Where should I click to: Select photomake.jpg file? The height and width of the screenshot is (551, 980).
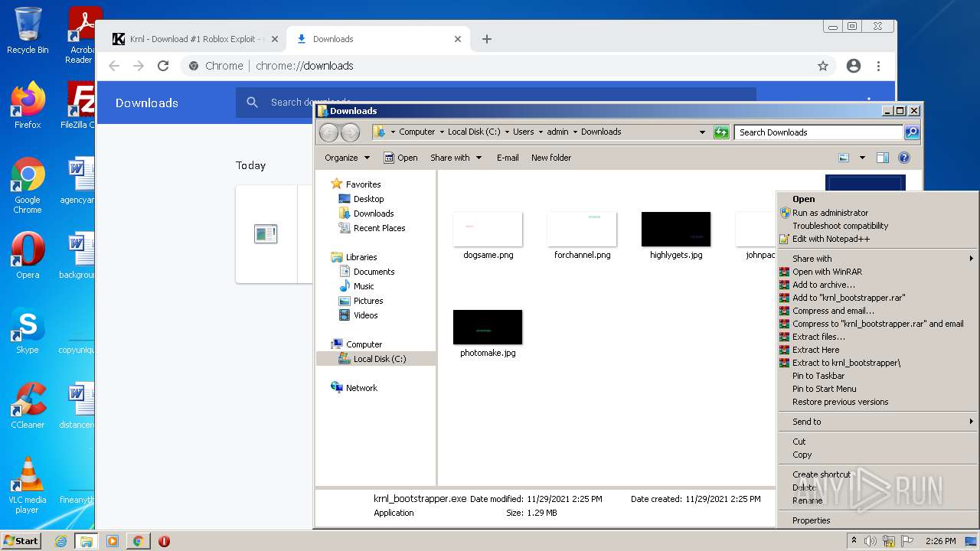coord(488,334)
